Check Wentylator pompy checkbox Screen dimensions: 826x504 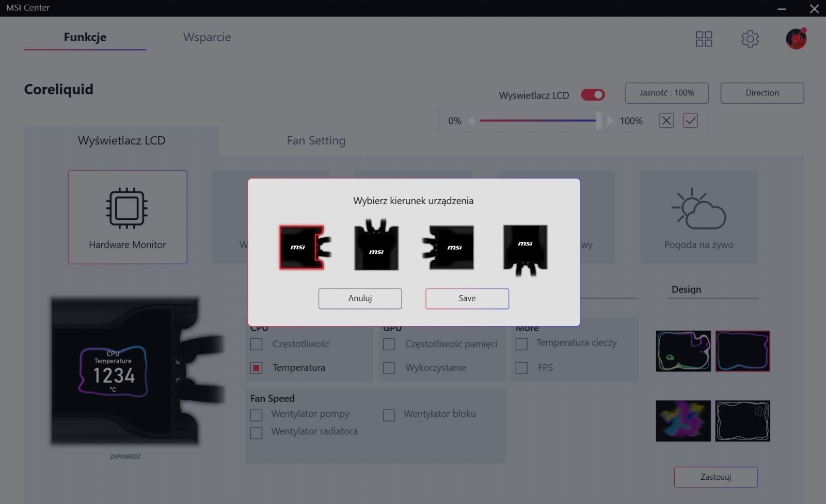[256, 415]
